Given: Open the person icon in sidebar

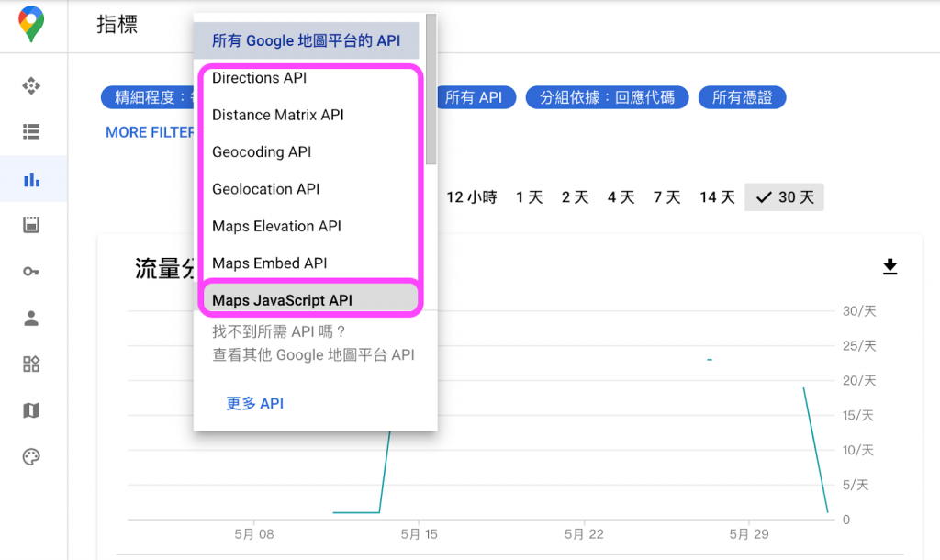Looking at the screenshot, I should pos(31,318).
